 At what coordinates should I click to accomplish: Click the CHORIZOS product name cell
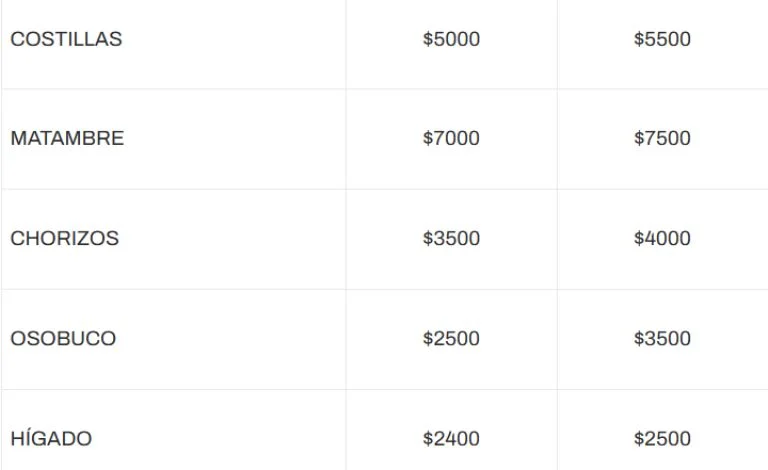click(x=64, y=238)
